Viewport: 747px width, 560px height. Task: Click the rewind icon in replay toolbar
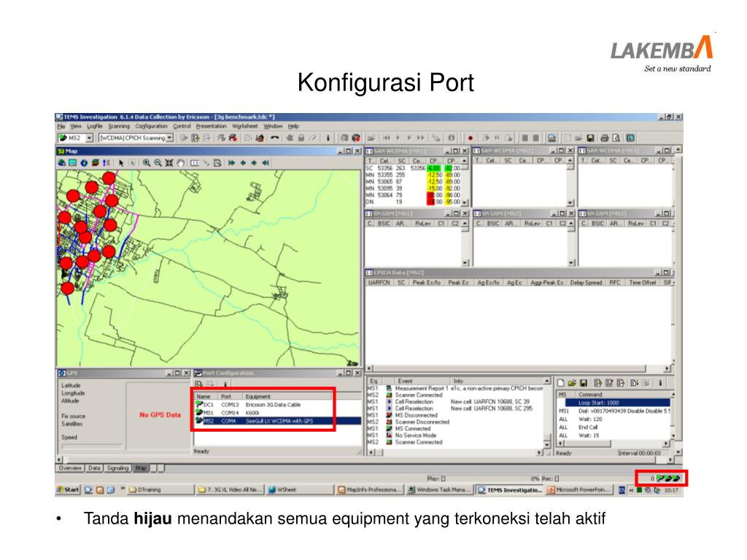pos(387,138)
